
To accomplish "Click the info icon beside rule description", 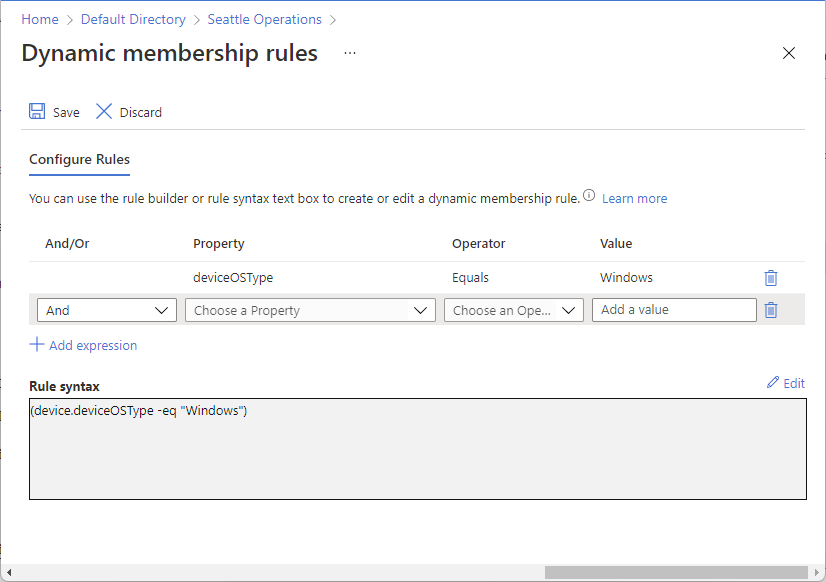I will tap(589, 195).
